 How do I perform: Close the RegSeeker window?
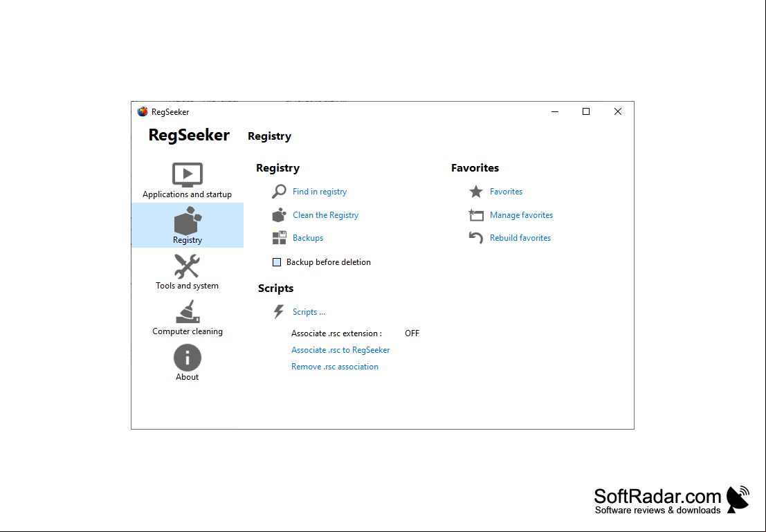(x=618, y=112)
